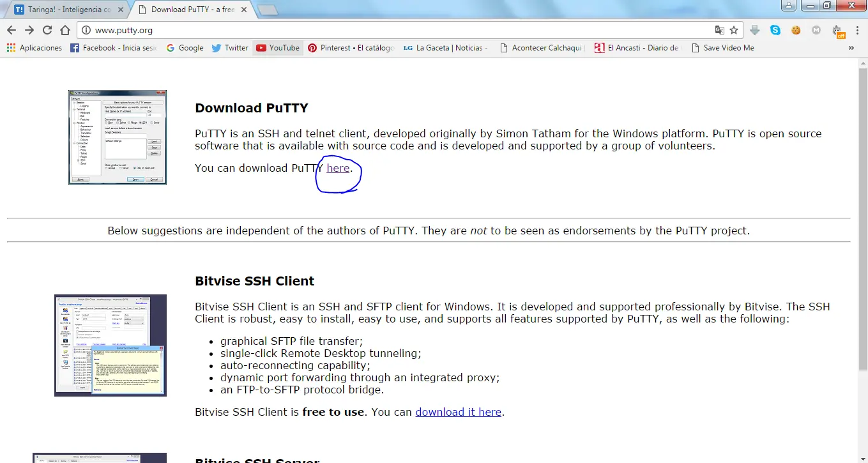Click the scrollbar up arrow
This screenshot has width=868, height=463.
coord(863,63)
